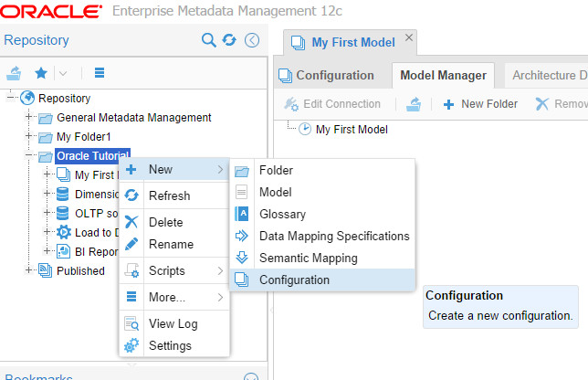Viewport: 588px width, 380px height.
Task: Click the Dimensional database icon
Action: [x=63, y=194]
